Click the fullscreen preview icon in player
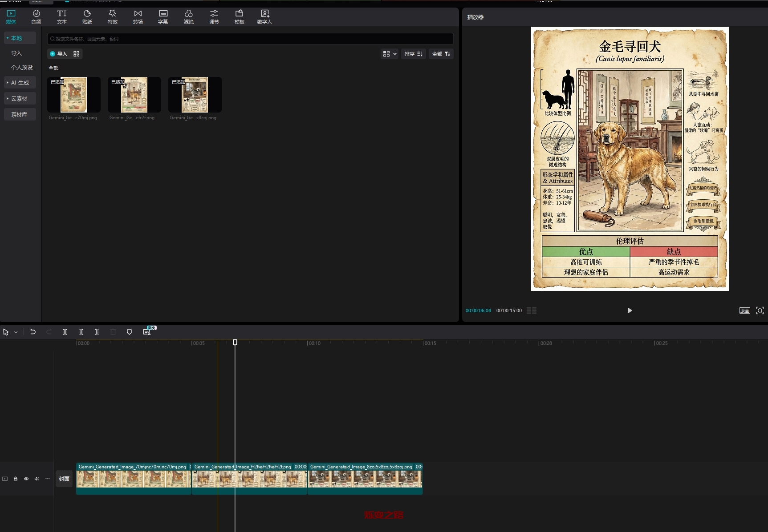This screenshot has width=768, height=532. click(760, 310)
